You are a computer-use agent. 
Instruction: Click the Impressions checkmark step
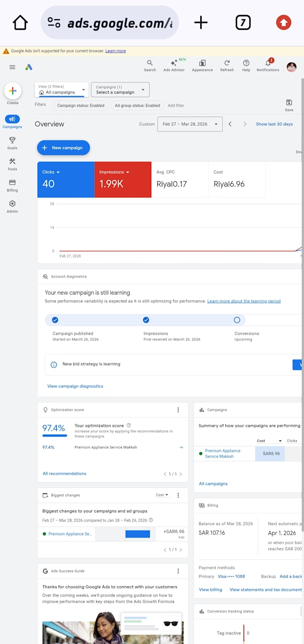146,320
